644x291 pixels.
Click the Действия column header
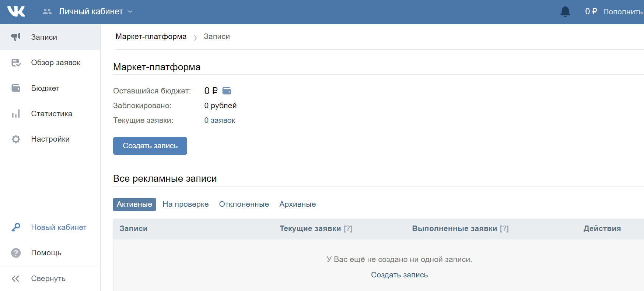tap(602, 228)
